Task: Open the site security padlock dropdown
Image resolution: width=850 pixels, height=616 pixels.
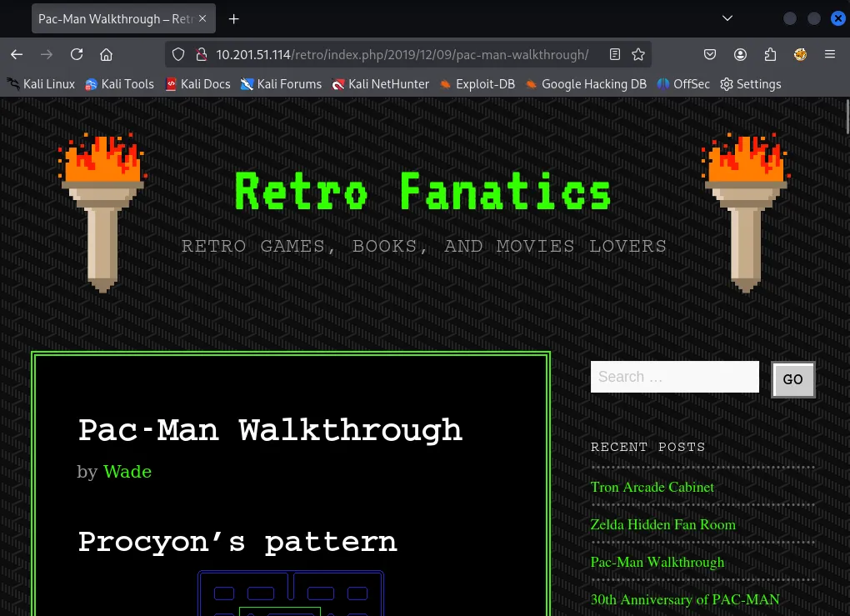Action: pyautogui.click(x=201, y=54)
